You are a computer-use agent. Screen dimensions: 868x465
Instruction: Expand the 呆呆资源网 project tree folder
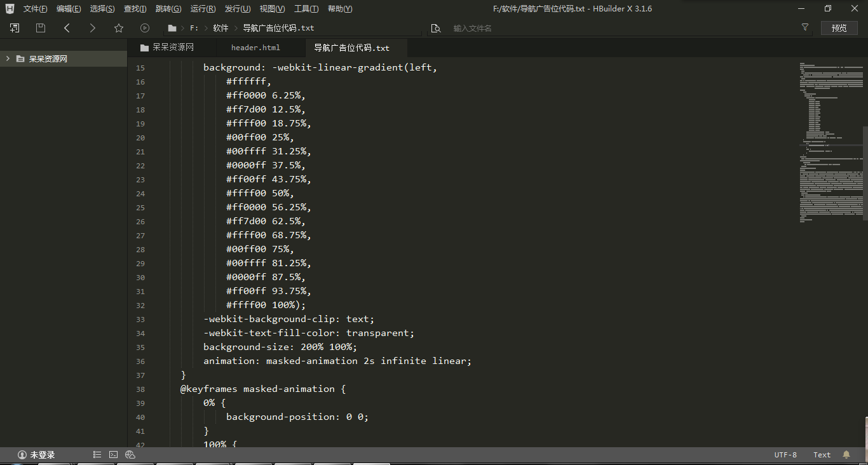coord(8,58)
